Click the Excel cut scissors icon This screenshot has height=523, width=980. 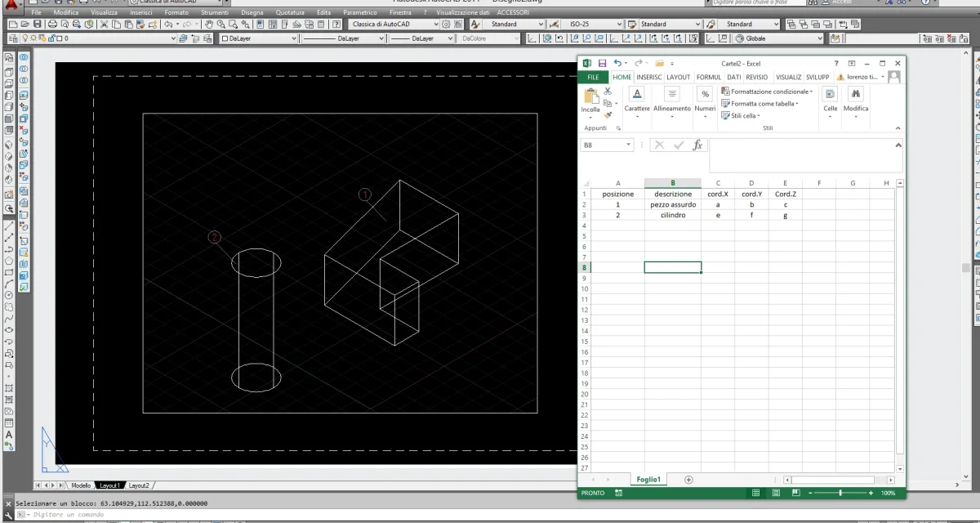608,92
